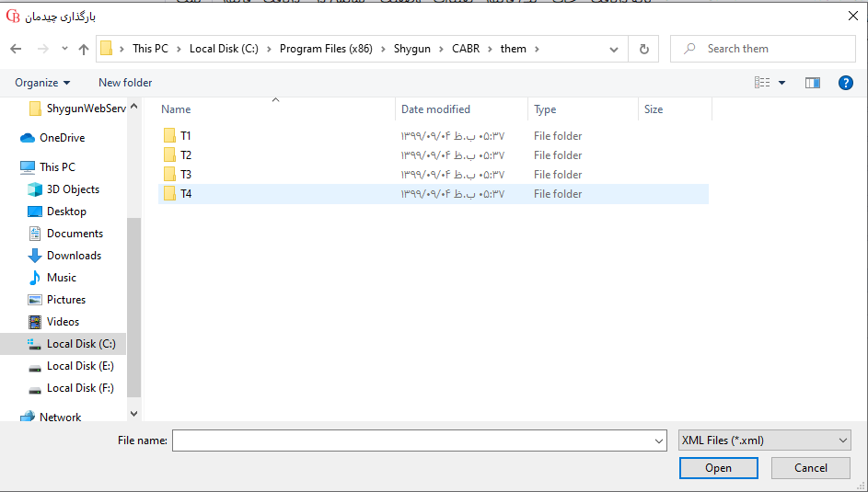Toggle the preview pane icon
The image size is (868, 492).
tap(812, 83)
